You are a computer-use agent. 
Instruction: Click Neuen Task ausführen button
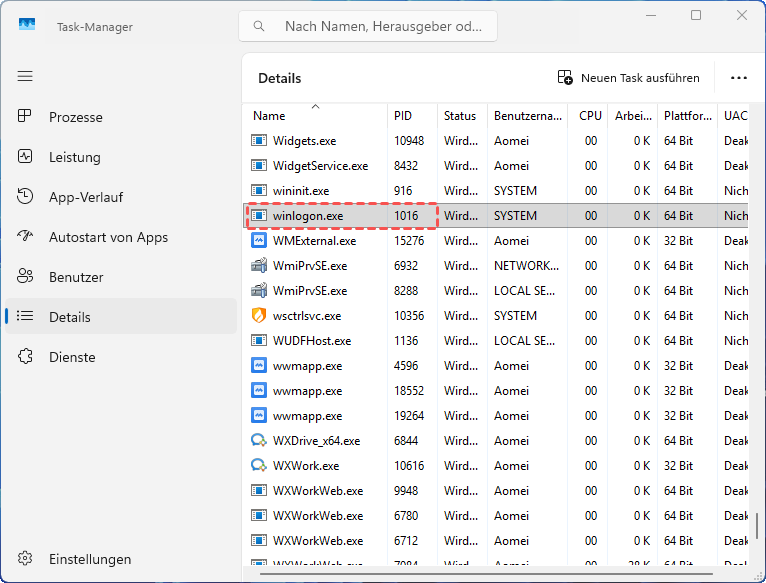point(628,78)
